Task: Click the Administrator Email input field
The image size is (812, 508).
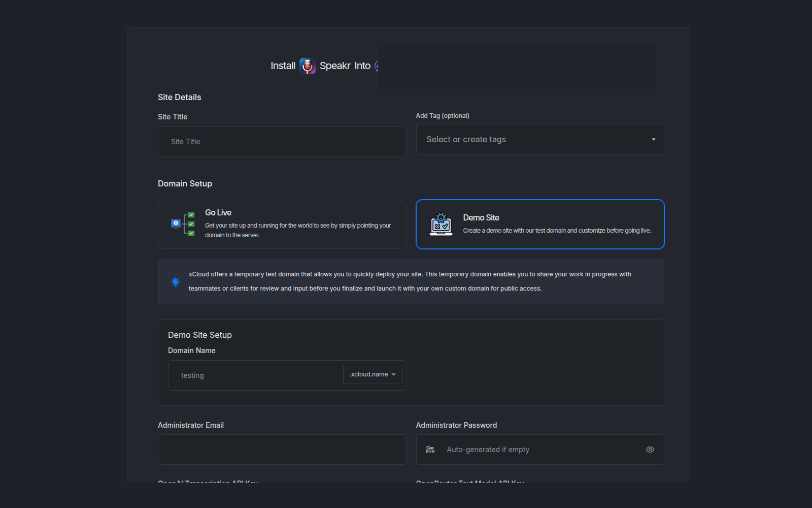Action: (x=282, y=450)
